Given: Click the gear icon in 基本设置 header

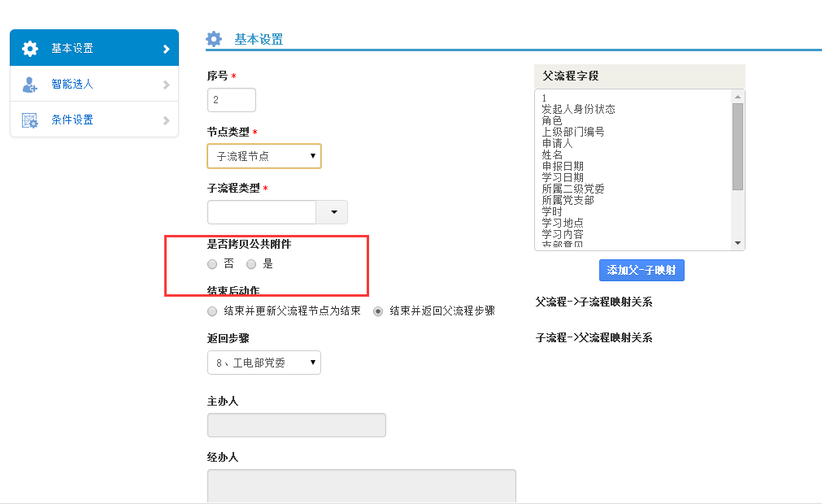Looking at the screenshot, I should [214, 39].
